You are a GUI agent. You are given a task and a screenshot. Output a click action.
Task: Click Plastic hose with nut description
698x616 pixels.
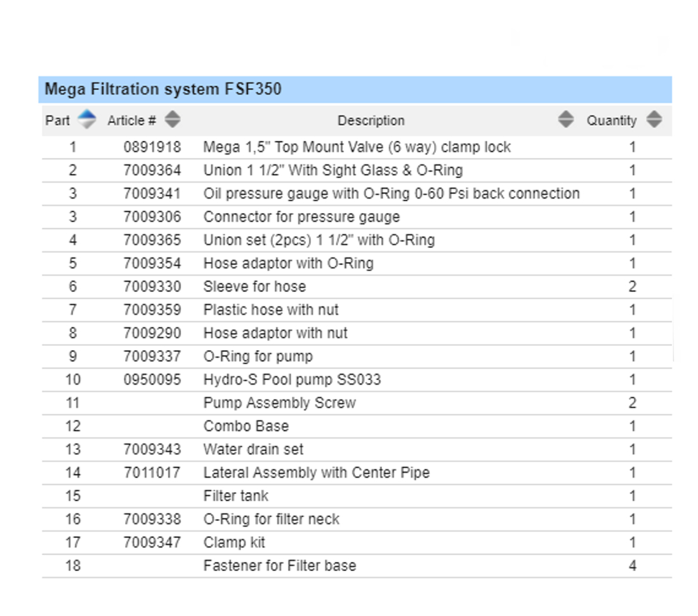click(x=271, y=310)
